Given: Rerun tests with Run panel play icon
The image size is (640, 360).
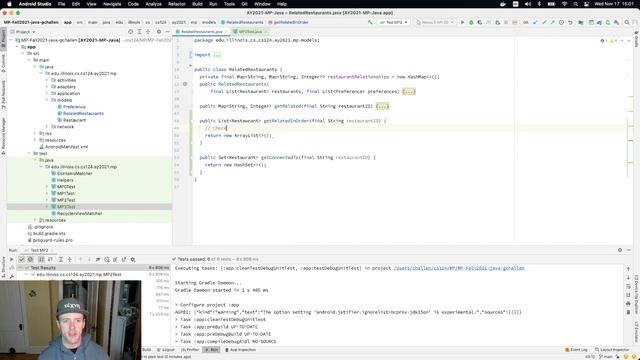Looking at the screenshot, I should (x=11, y=260).
